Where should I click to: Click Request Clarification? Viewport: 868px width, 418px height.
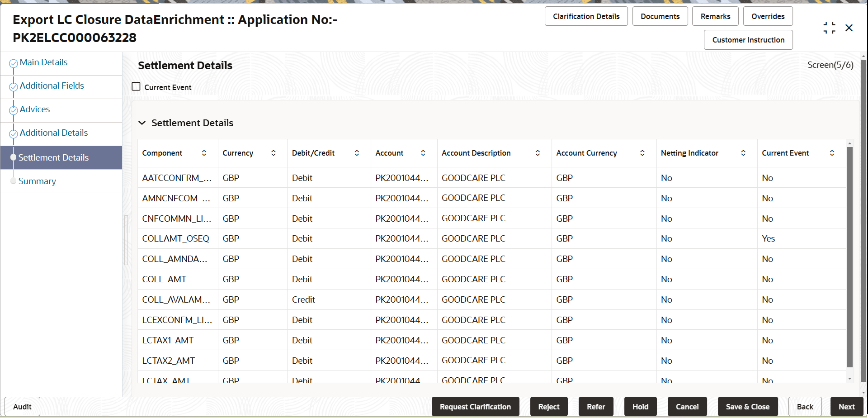[475, 406]
